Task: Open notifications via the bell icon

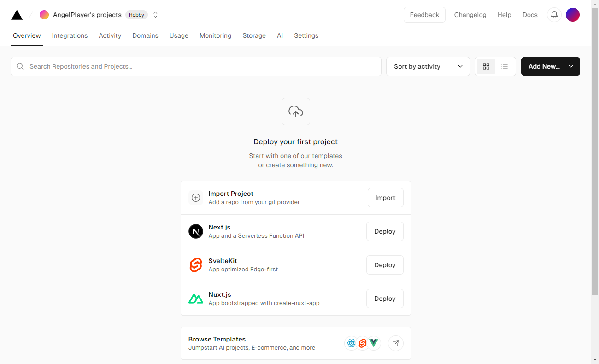Action: pos(554,14)
